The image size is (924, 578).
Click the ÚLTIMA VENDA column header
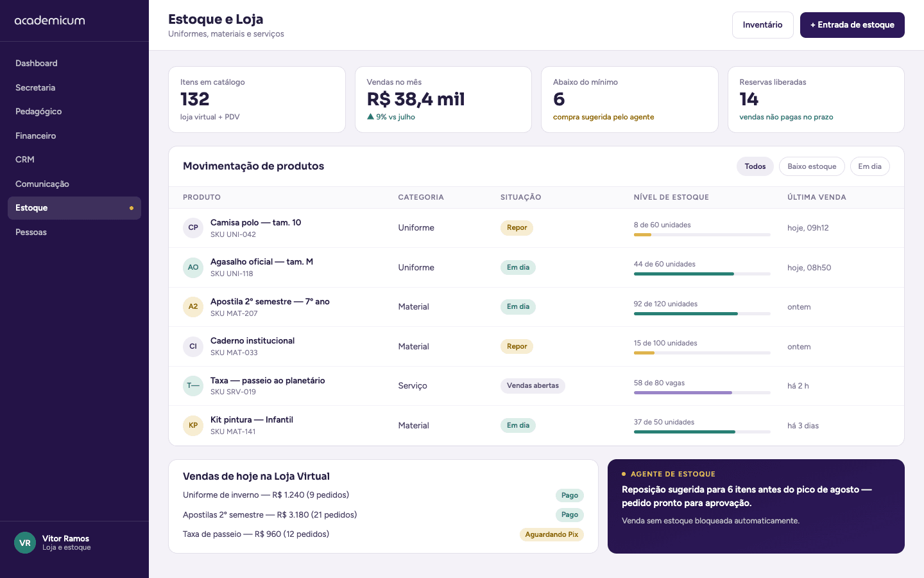(817, 197)
